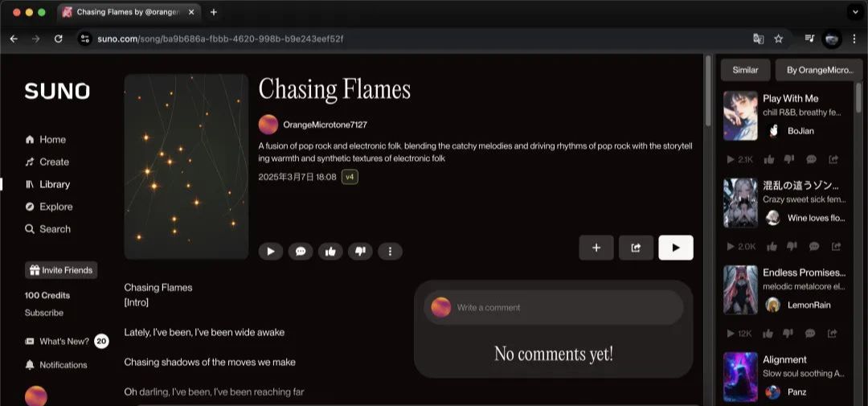
Task: Click the Invite Friends button
Action: click(61, 270)
